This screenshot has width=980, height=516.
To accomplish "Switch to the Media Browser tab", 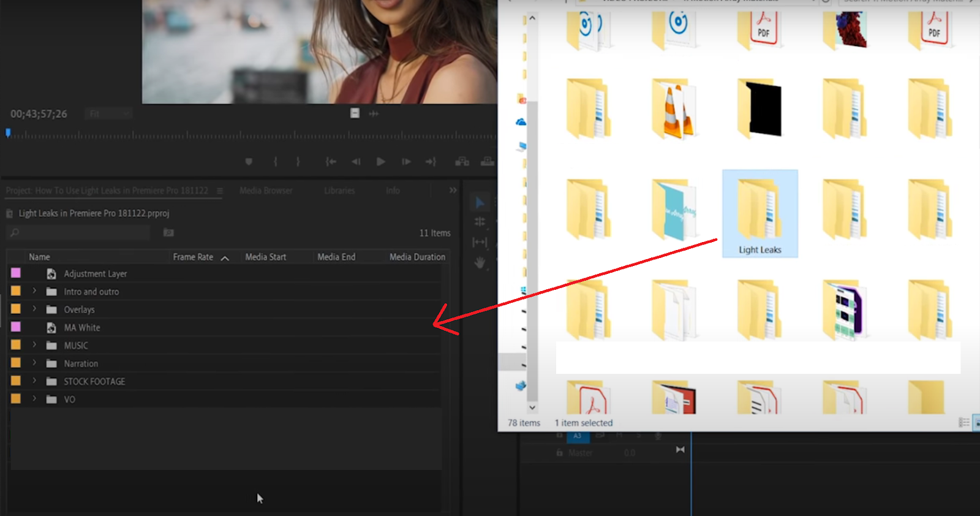I will pos(266,191).
